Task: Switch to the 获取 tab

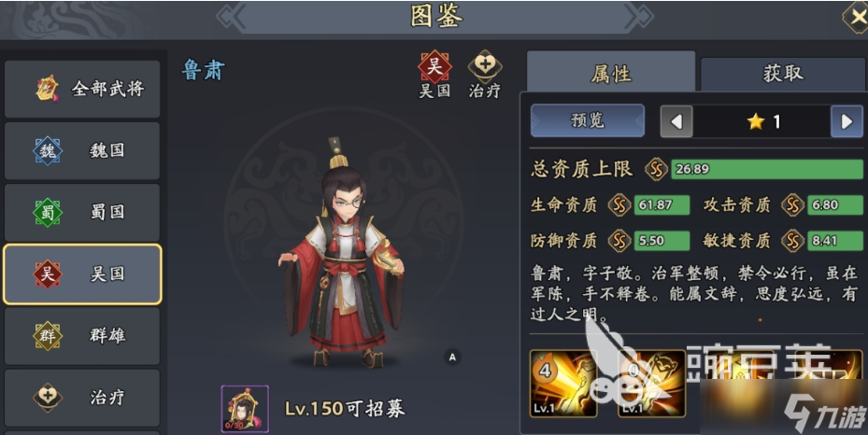Action: pyautogui.click(x=783, y=74)
